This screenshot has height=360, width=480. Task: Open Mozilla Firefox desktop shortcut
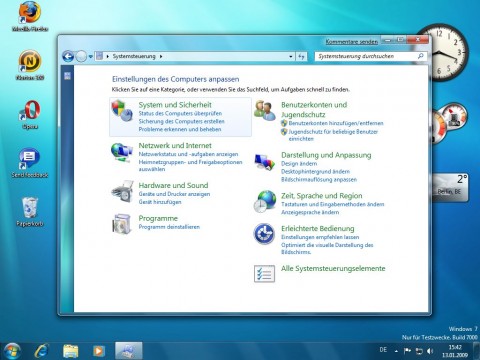click(x=30, y=17)
